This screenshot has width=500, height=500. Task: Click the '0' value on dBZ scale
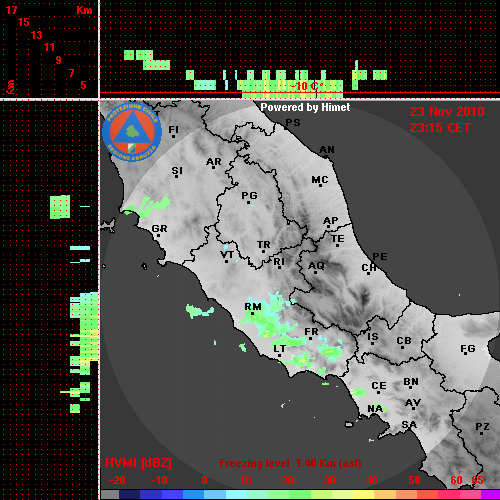coord(204,480)
